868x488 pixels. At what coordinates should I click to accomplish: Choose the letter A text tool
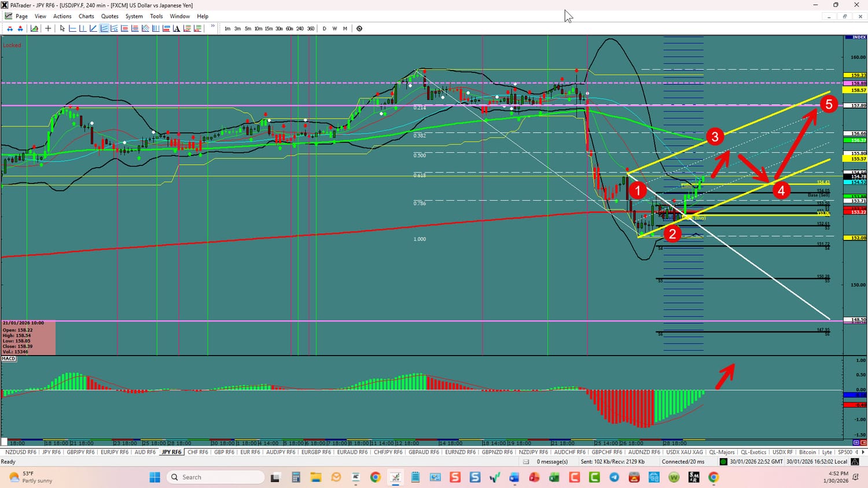(176, 28)
